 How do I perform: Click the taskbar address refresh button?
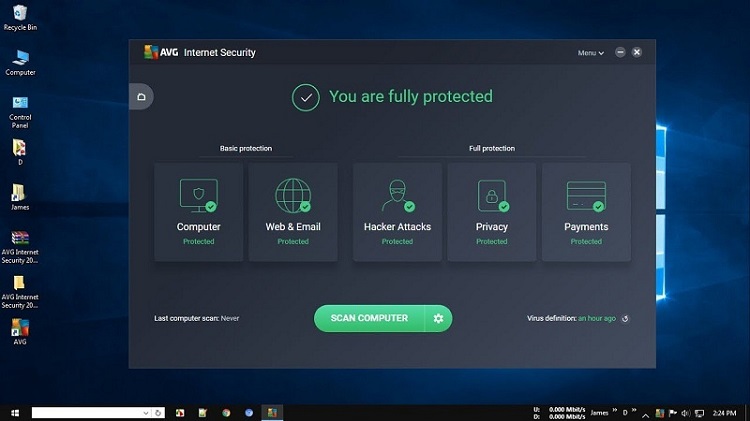158,413
